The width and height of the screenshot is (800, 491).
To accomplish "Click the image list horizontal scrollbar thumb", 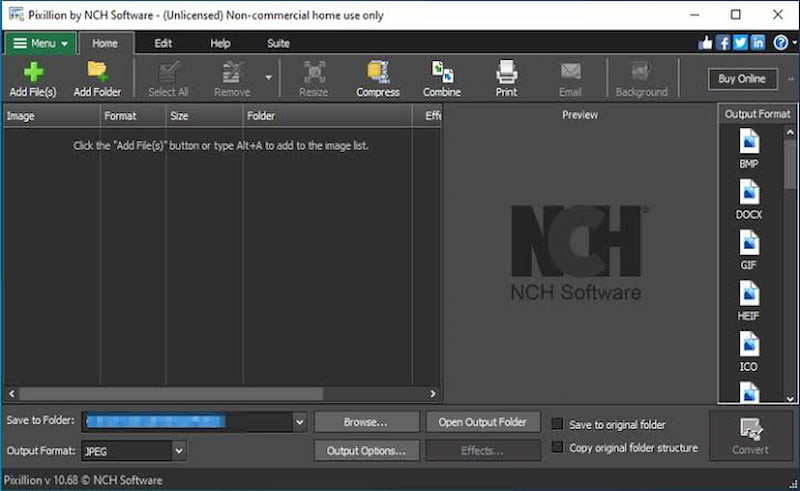I will pos(171,394).
